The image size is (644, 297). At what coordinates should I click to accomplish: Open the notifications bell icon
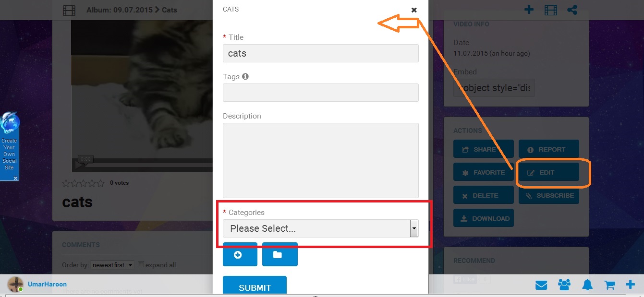tap(587, 285)
